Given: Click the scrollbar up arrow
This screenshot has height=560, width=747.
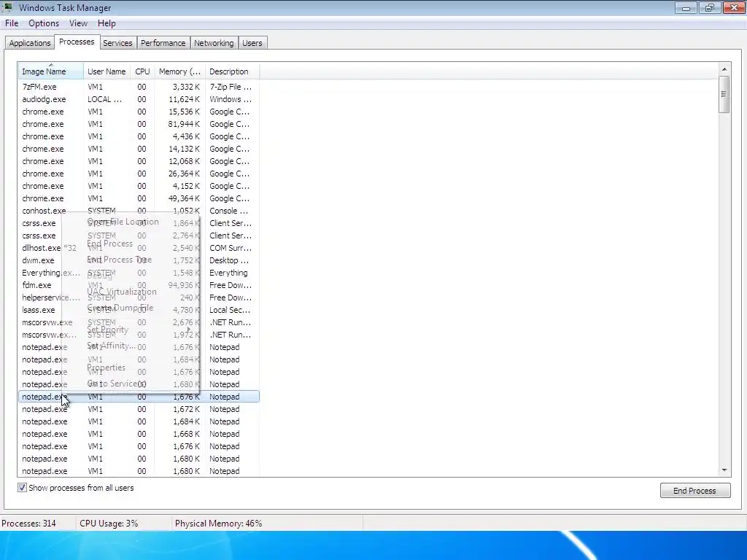Looking at the screenshot, I should [x=724, y=69].
